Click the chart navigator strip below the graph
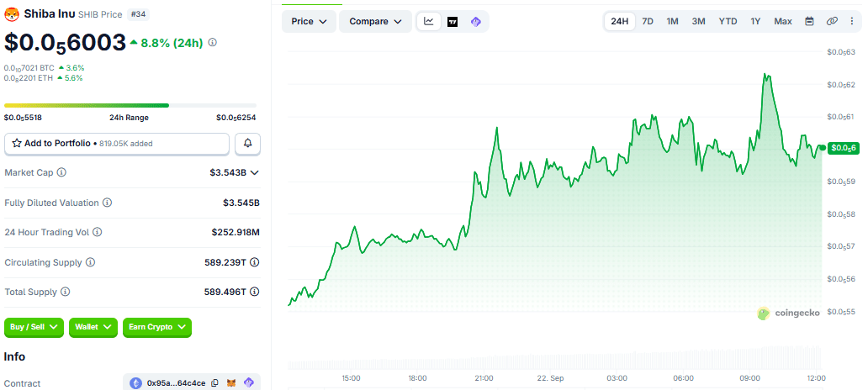Image resolution: width=868 pixels, height=390 pixels. (554, 358)
